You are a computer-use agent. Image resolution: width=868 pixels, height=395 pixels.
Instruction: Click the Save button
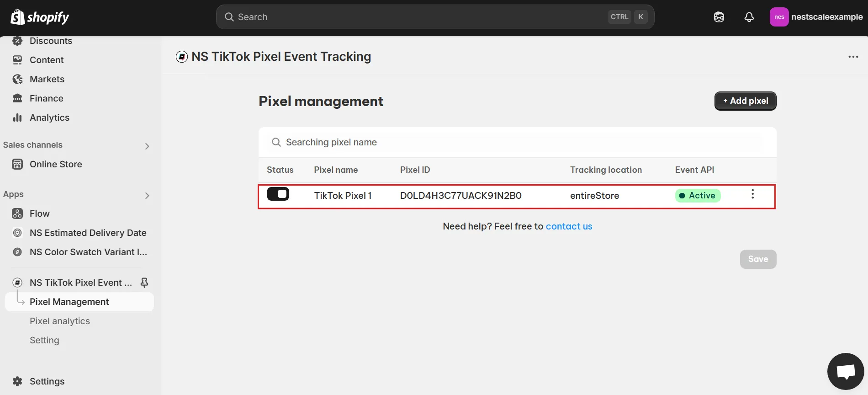tap(758, 259)
